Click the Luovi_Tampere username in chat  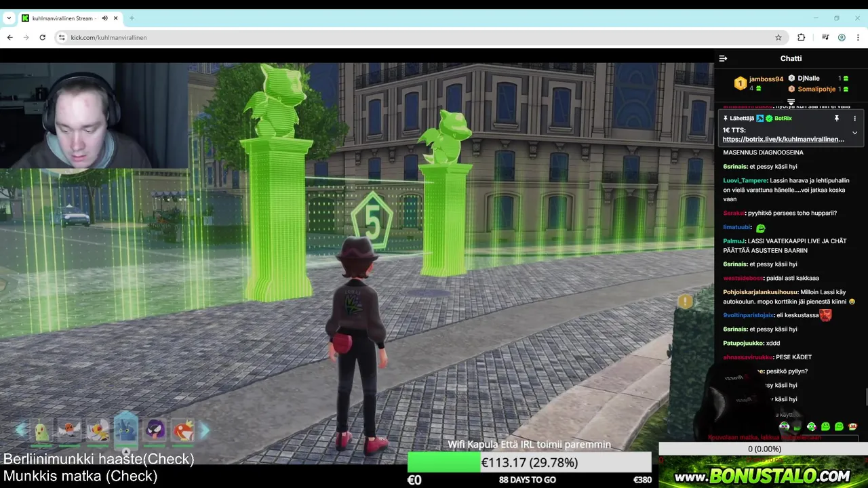(x=745, y=180)
